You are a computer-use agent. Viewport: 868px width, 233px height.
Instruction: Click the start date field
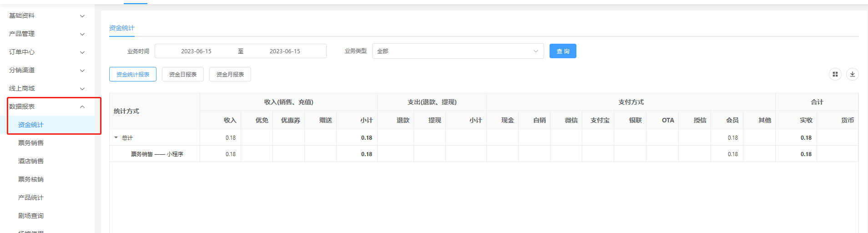pyautogui.click(x=196, y=51)
